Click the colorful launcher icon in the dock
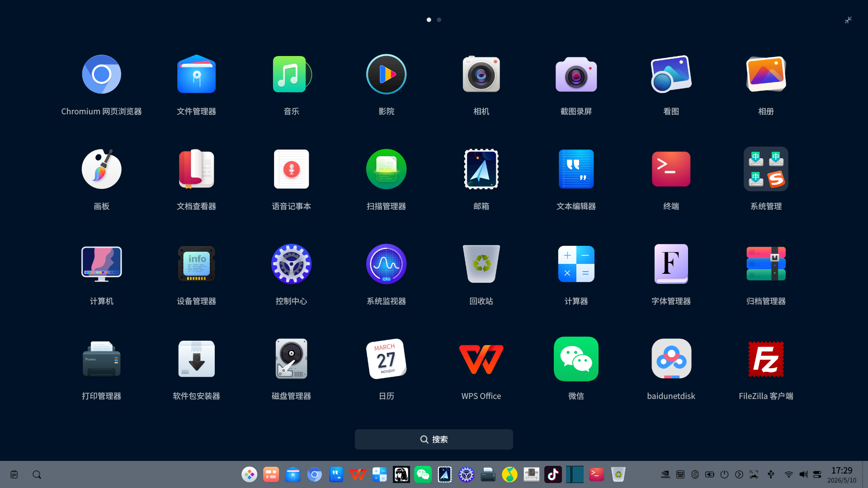Viewport: 868px width, 488px height. click(249, 474)
